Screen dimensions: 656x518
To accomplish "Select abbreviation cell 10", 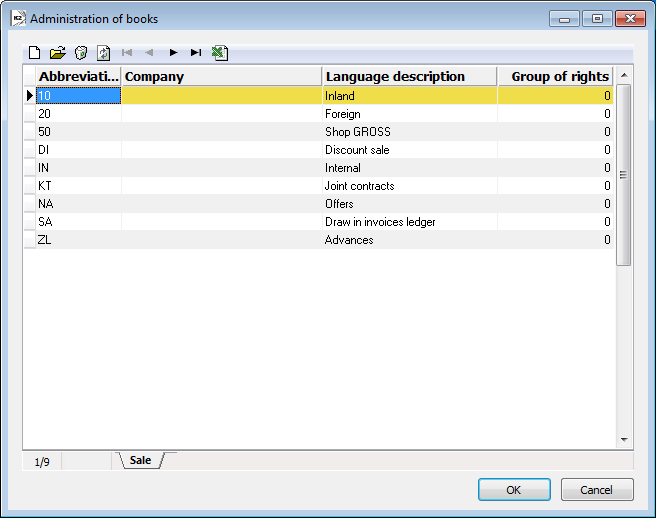I will (x=79, y=96).
